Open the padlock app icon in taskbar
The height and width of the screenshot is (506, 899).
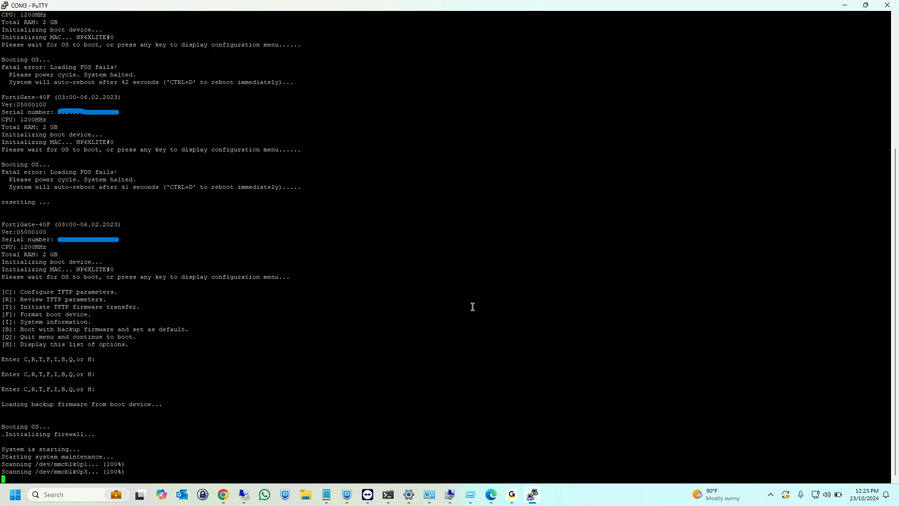point(202,495)
